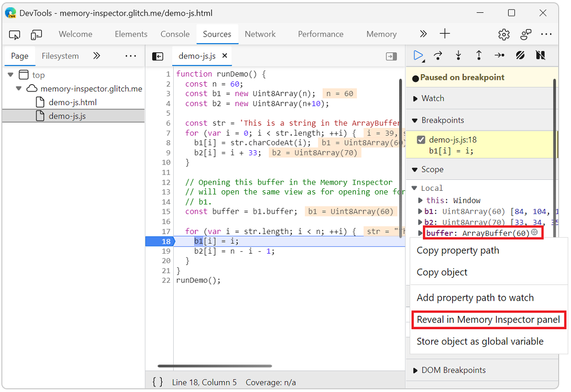Click the Step over next function call icon

[437, 56]
